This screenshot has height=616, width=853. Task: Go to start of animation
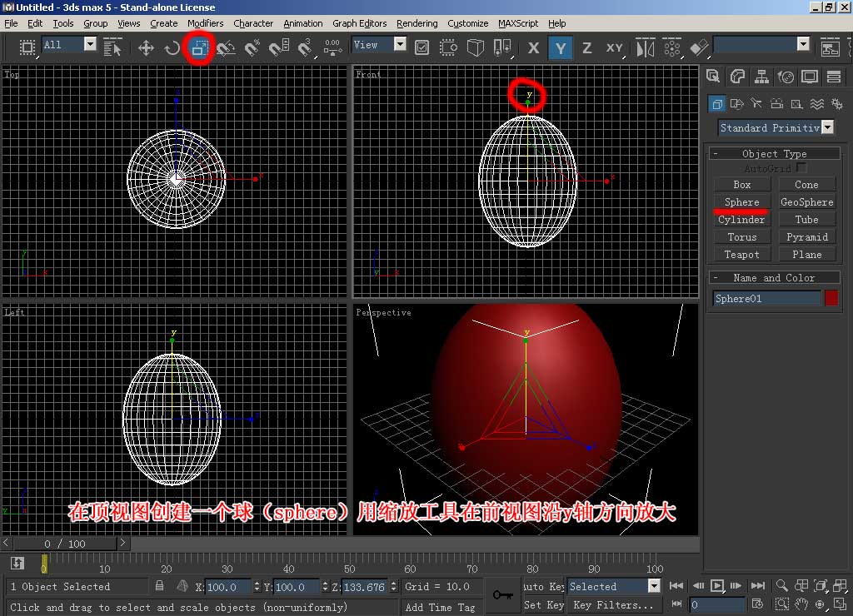tap(676, 585)
